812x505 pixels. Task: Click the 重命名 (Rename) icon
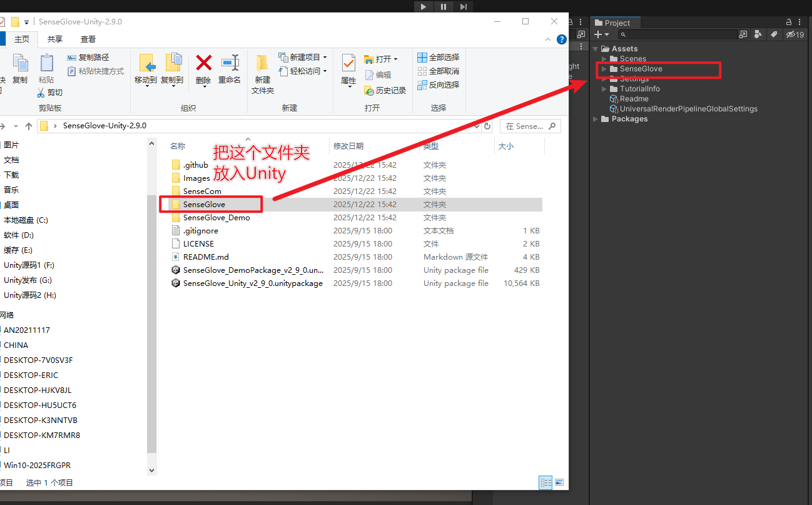click(x=230, y=69)
